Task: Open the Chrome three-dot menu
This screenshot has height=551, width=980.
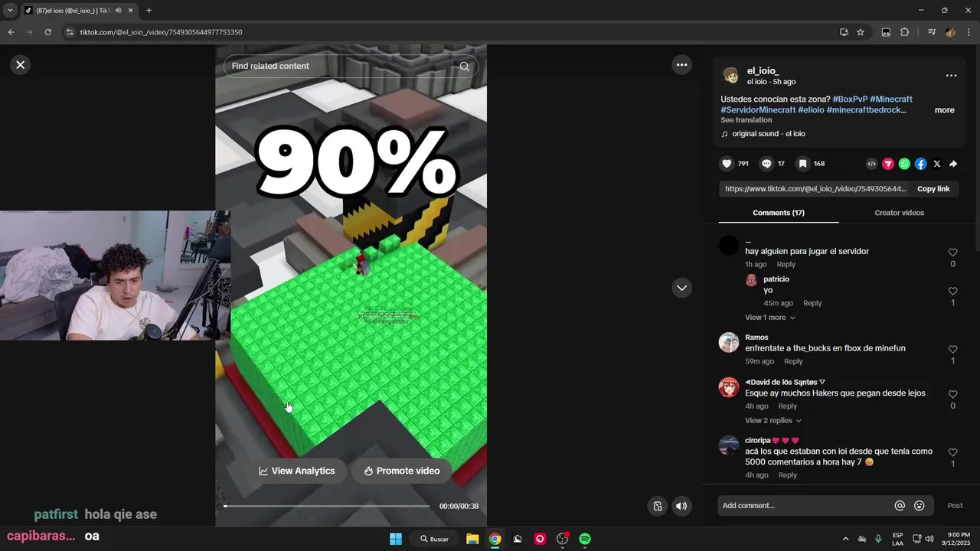Action: (969, 32)
